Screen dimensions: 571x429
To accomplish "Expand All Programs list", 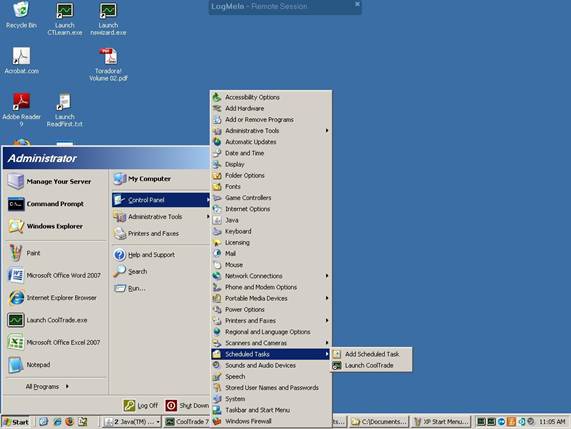I will [47, 386].
